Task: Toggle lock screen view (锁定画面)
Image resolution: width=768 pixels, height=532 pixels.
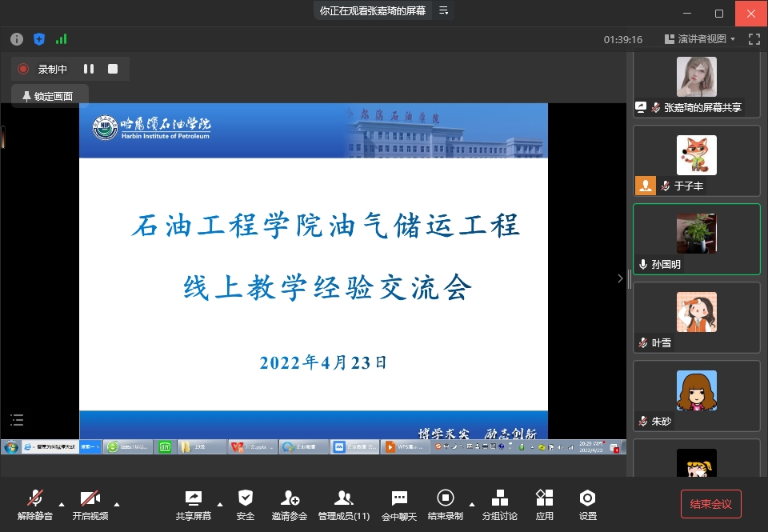Action: pyautogui.click(x=48, y=96)
